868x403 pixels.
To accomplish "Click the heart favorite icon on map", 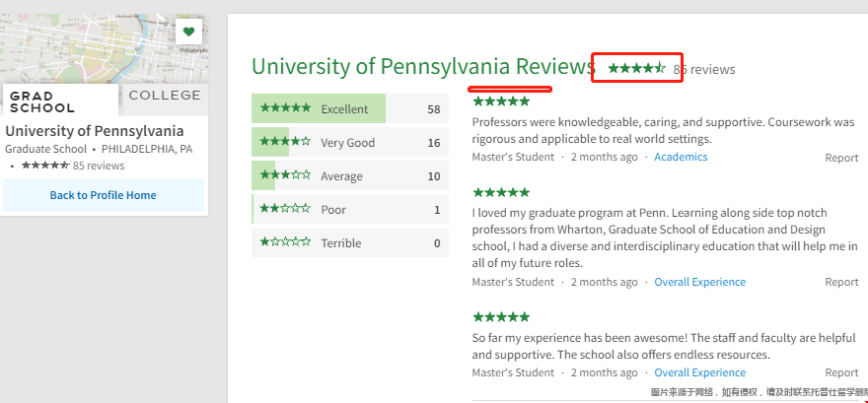I will point(188,32).
